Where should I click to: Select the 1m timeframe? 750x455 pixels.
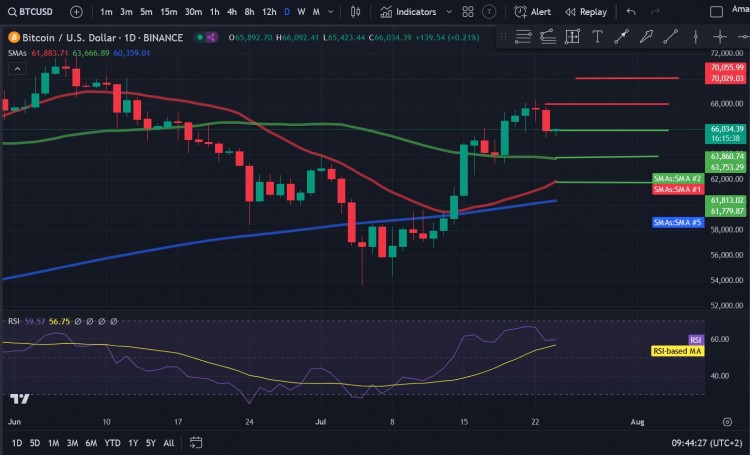pyautogui.click(x=106, y=12)
